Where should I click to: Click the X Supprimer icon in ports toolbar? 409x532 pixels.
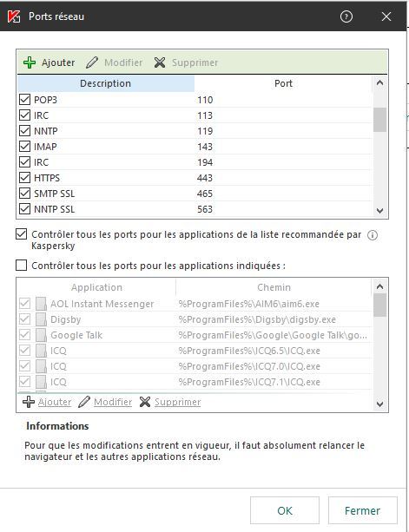(x=160, y=62)
